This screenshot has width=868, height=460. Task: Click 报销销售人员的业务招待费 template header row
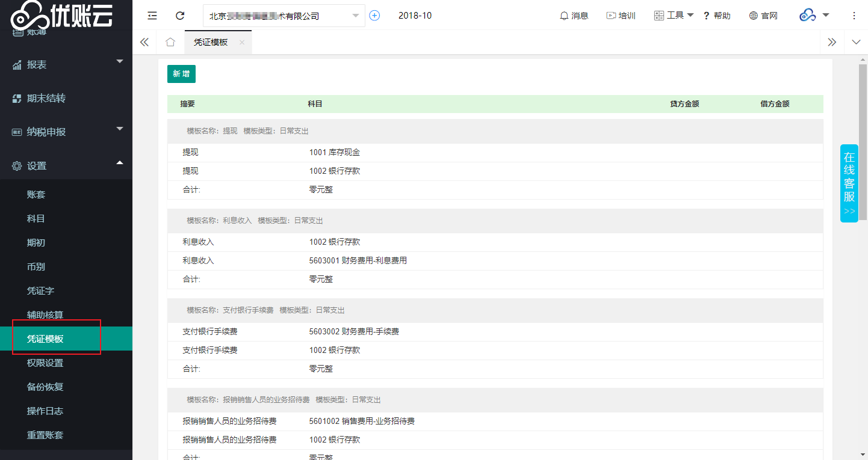pyautogui.click(x=495, y=400)
